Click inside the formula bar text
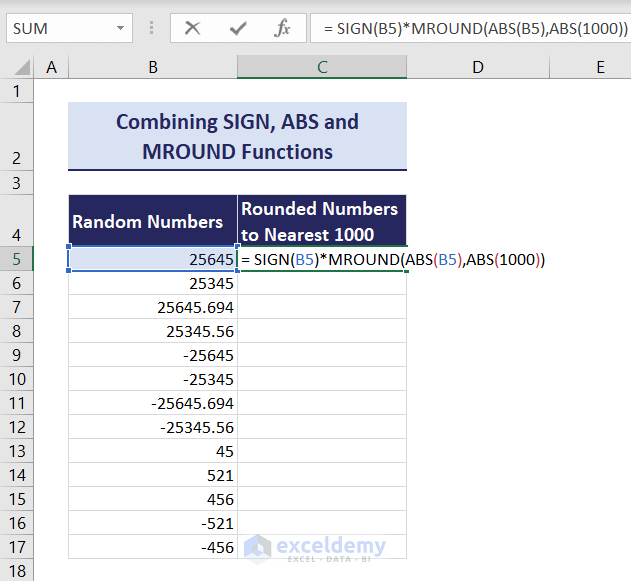The image size is (631, 581). [476, 28]
